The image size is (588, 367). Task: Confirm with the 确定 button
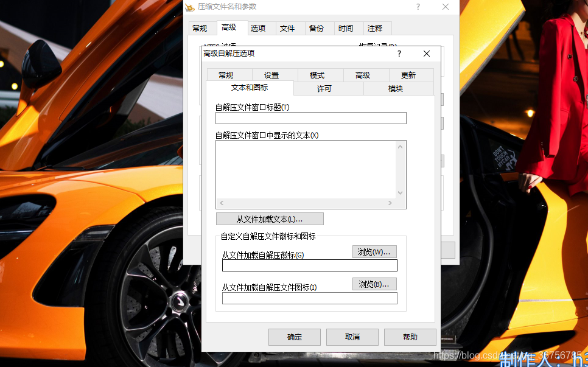(x=295, y=337)
